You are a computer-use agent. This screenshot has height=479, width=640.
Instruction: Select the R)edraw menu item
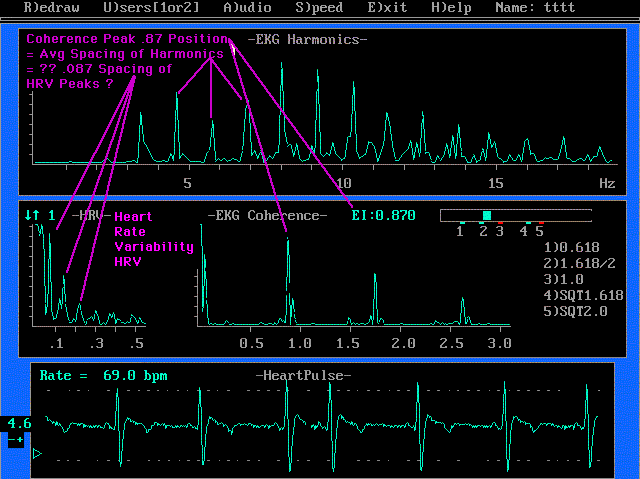click(51, 7)
